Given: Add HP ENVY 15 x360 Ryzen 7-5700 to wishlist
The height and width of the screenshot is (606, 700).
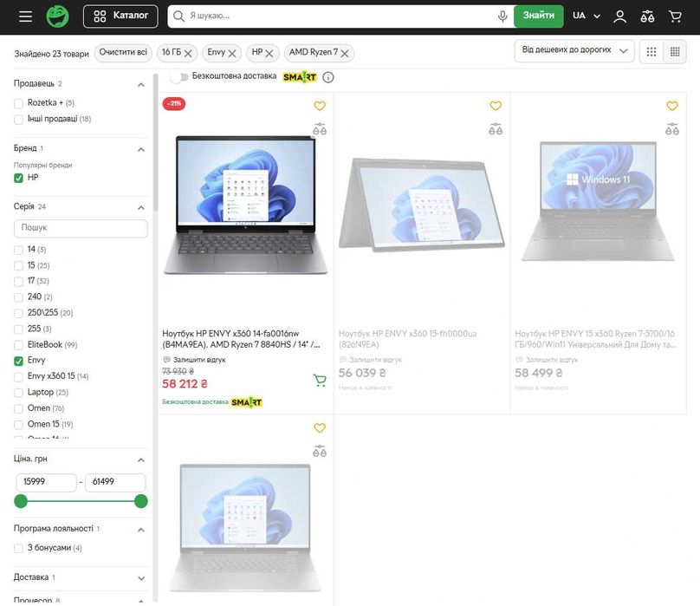Looking at the screenshot, I should [x=672, y=106].
